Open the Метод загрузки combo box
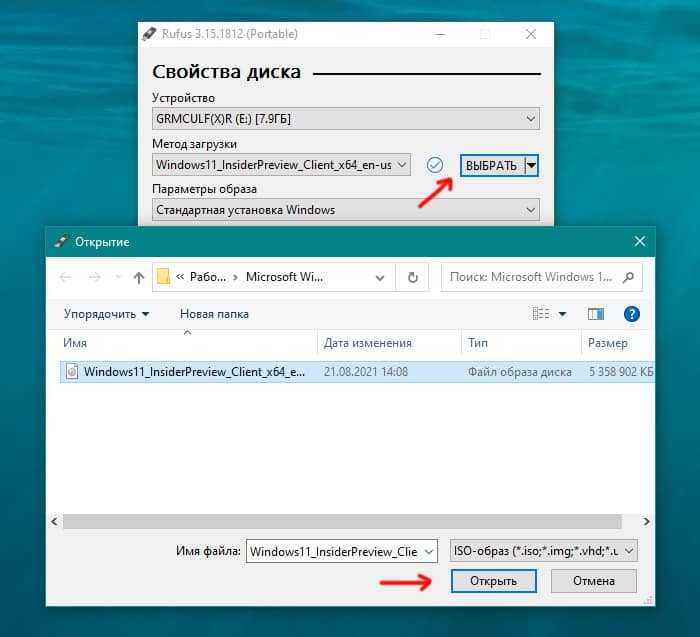700x637 pixels. point(281,165)
